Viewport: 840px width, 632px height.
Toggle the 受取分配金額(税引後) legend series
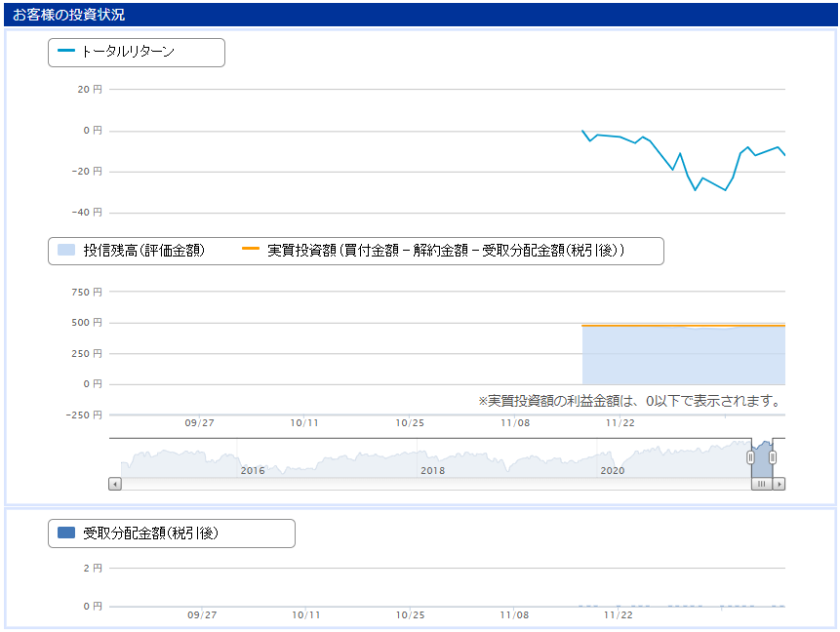coord(139,533)
